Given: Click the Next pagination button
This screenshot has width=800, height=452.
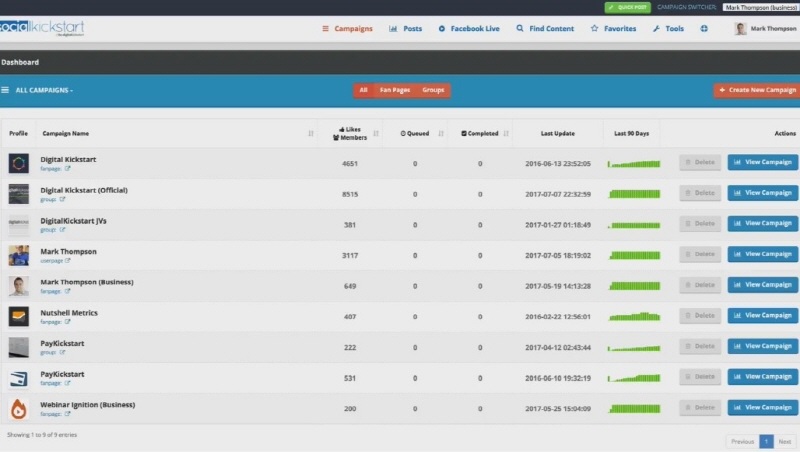Looking at the screenshot, I should click(x=785, y=441).
